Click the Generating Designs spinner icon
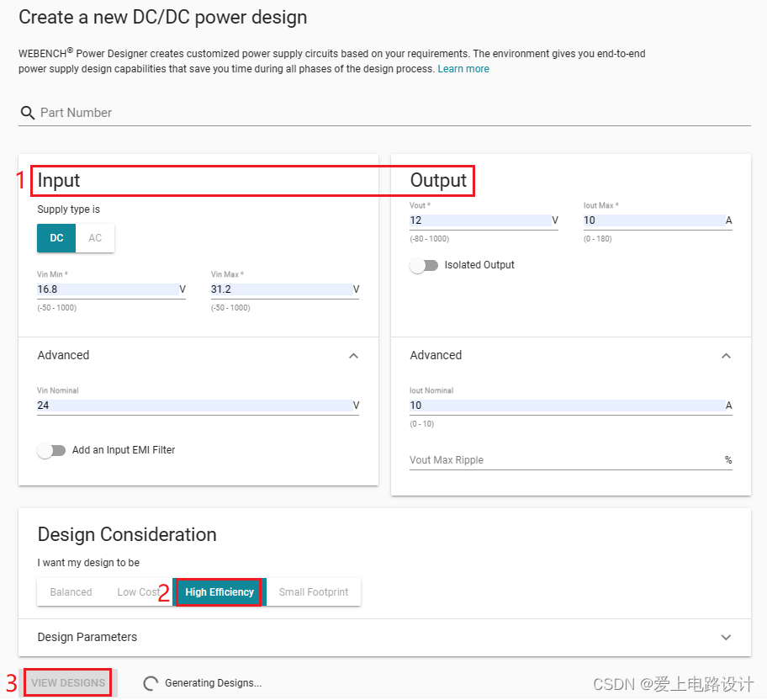 click(151, 683)
